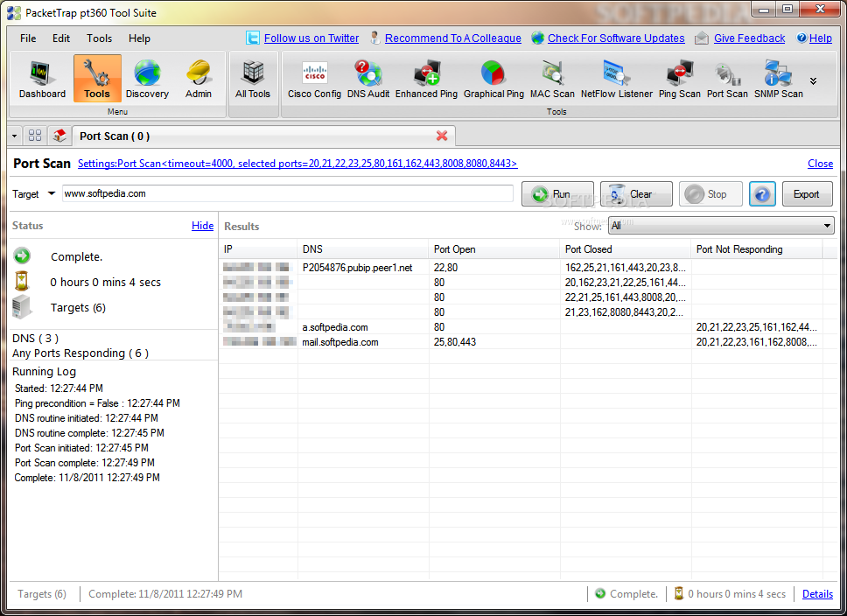Screen dimensions: 847x616
Task: Click the home book icon beside tabs
Action: 59,135
